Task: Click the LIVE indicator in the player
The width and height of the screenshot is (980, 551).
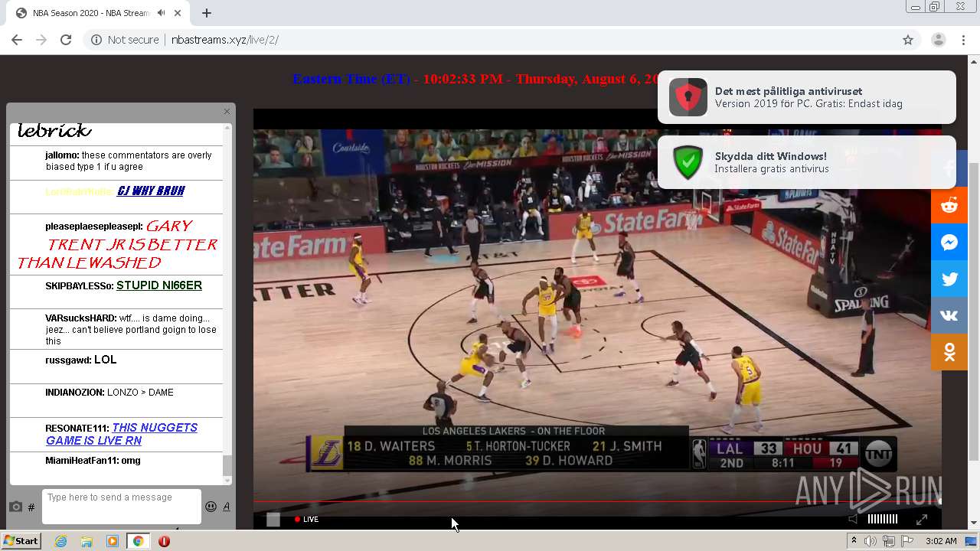Action: click(307, 519)
